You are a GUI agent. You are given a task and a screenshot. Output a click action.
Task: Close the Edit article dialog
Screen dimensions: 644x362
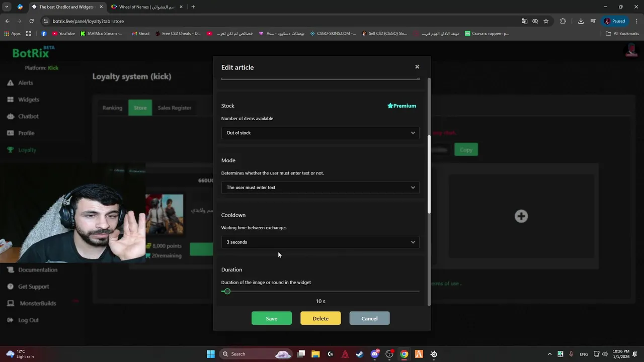point(417,67)
